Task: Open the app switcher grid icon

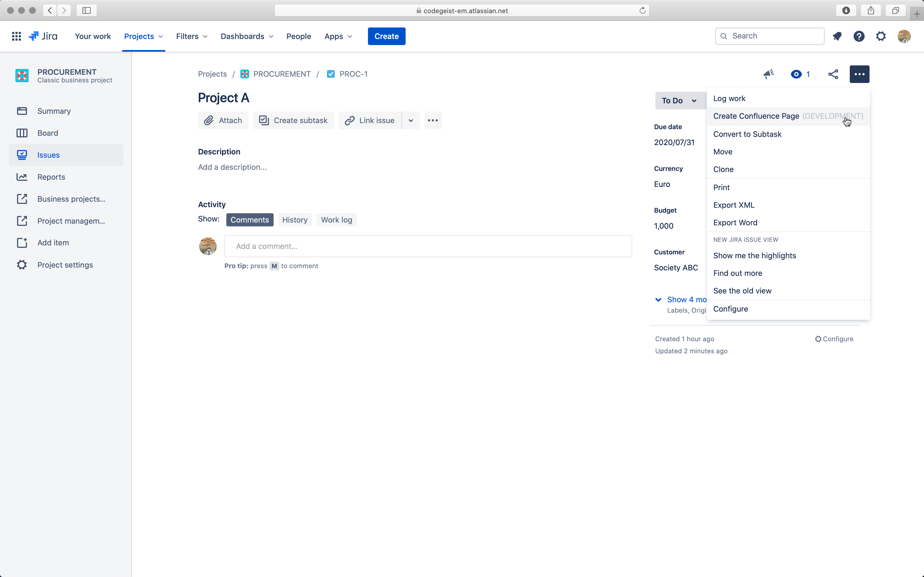Action: point(16,36)
